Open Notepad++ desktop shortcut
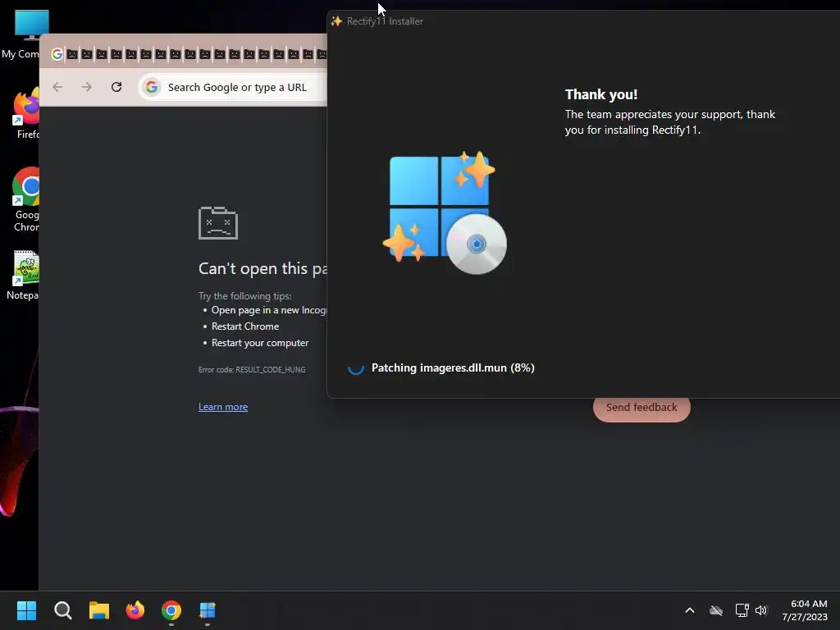Screen dimensions: 840x630 (x=22, y=276)
